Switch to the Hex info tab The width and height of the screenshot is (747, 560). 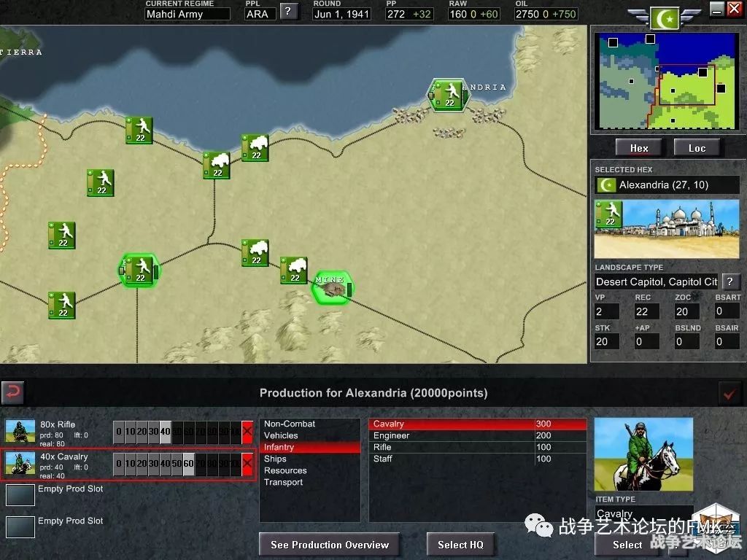click(639, 148)
